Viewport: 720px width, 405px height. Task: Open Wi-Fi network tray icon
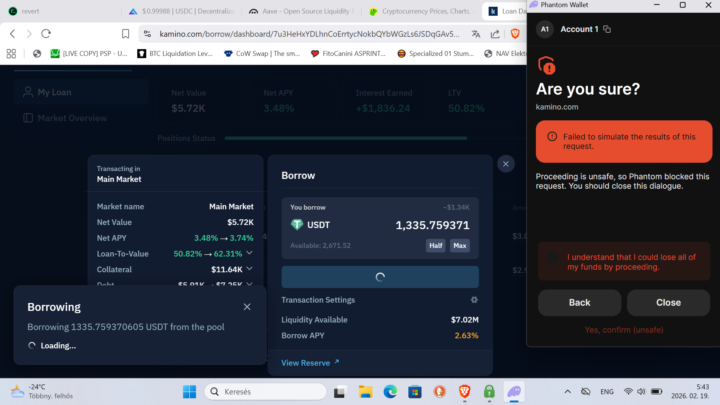[x=628, y=392]
